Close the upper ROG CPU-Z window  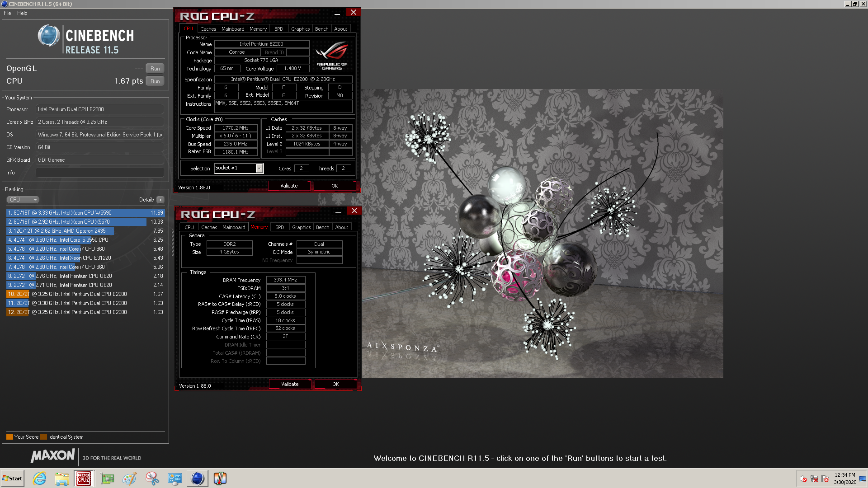coord(354,13)
